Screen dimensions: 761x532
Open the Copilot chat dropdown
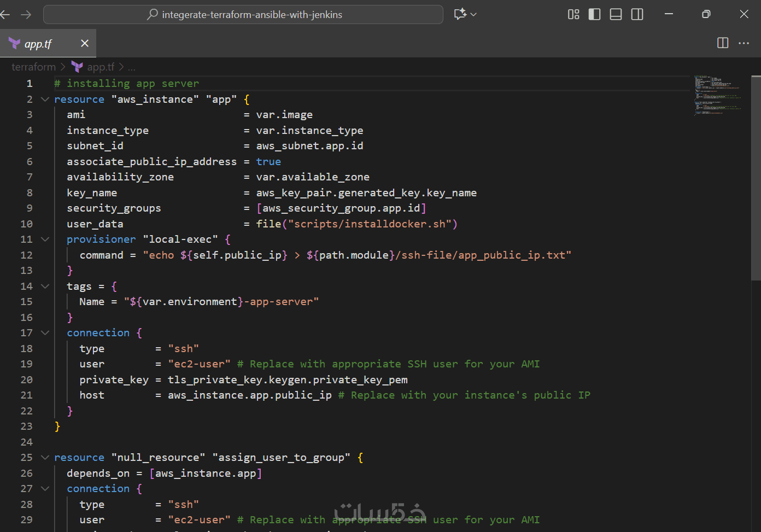(x=473, y=14)
